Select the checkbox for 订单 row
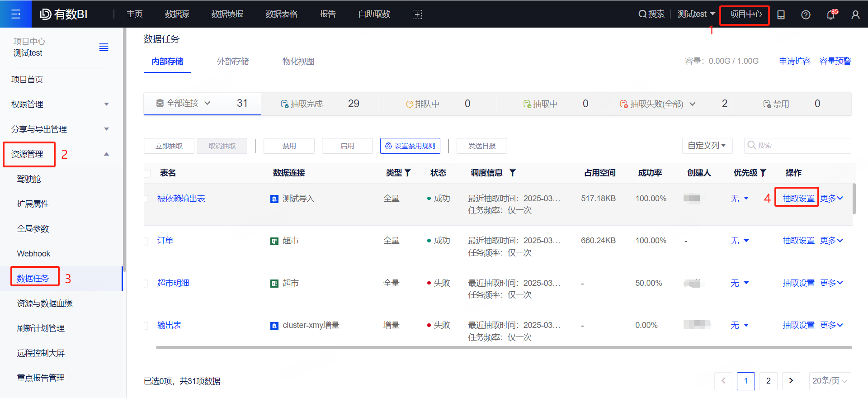868x398 pixels. 146,241
